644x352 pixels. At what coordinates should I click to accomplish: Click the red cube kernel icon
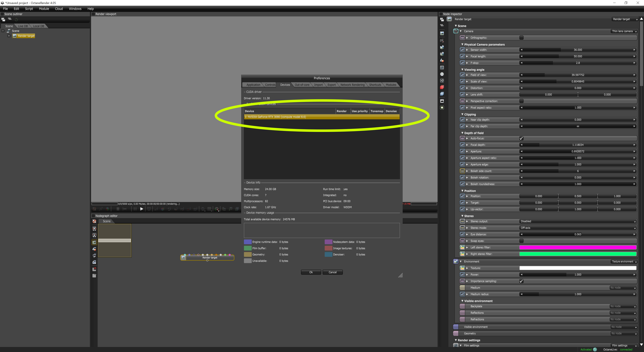point(442,87)
